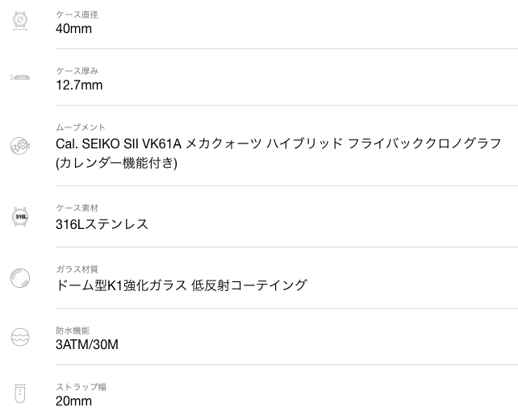Click the water resistance waves icon
Viewport: 518px width, 420px height.
coord(20,337)
